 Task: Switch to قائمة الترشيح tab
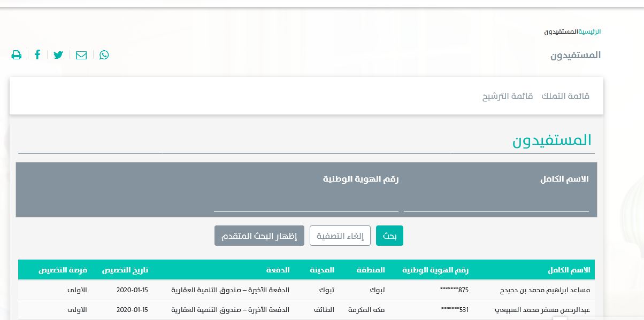click(508, 96)
